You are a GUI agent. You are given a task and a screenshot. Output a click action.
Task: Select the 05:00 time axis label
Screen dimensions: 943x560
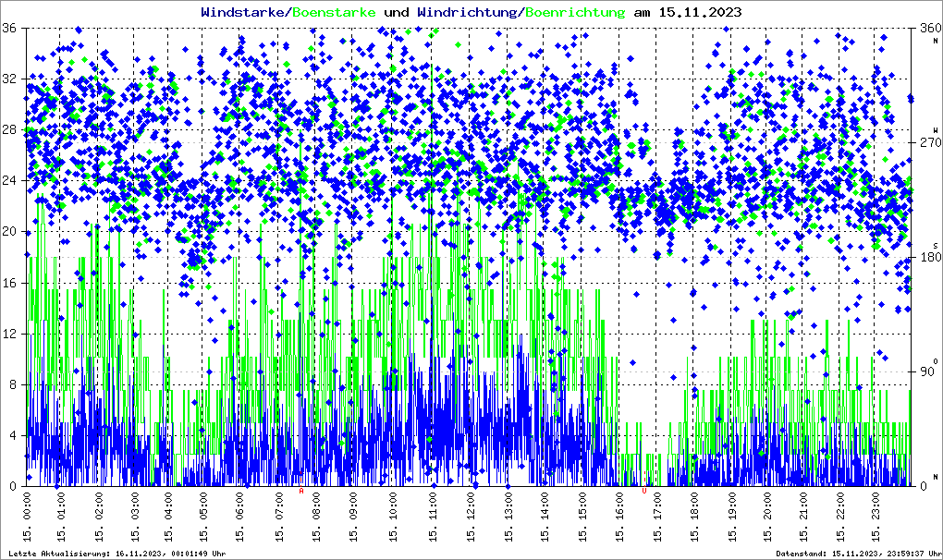[204, 517]
